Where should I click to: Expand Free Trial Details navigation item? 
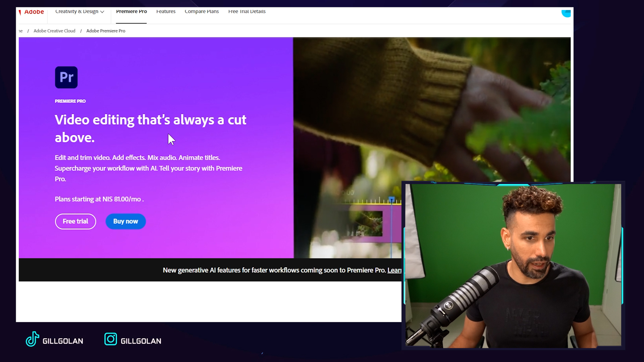pyautogui.click(x=247, y=11)
